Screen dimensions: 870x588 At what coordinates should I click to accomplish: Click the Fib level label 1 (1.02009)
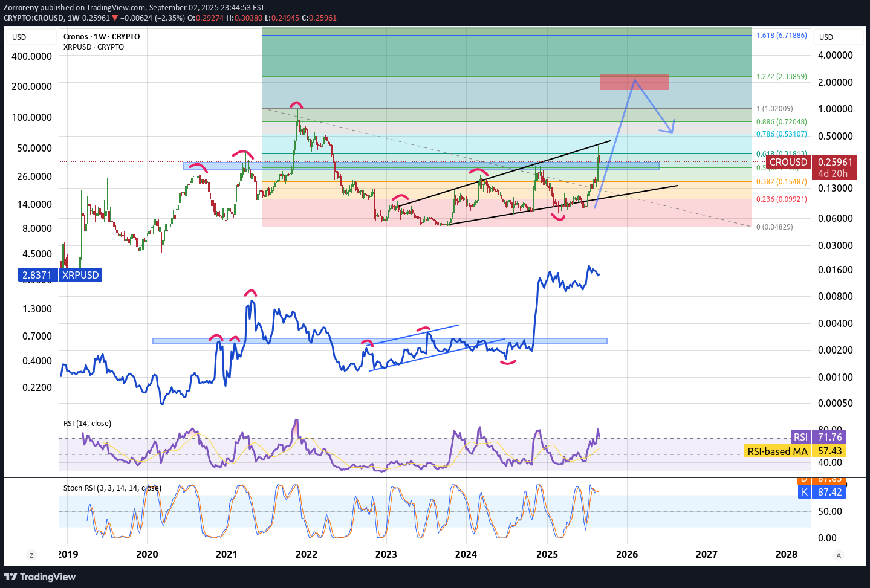coord(774,109)
